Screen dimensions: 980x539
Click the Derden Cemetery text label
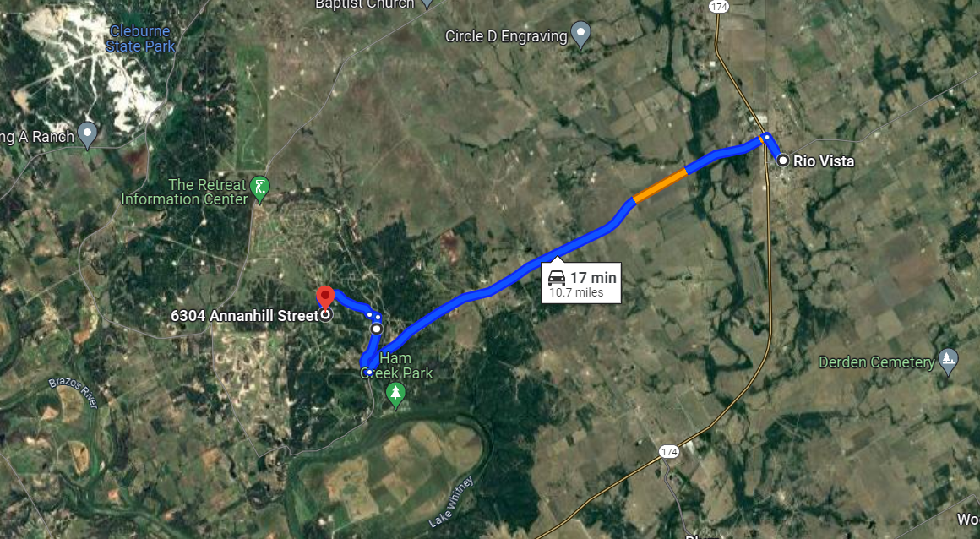[x=876, y=362]
